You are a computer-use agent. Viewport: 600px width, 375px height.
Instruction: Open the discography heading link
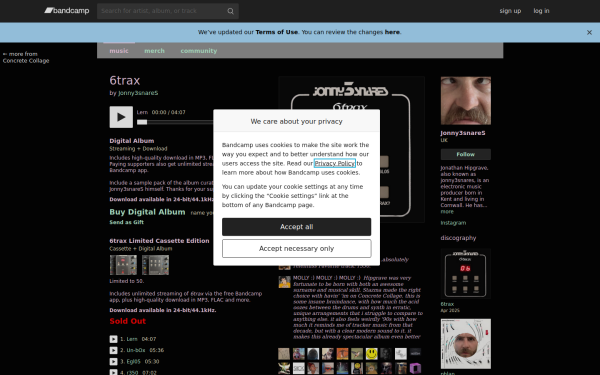(458, 238)
